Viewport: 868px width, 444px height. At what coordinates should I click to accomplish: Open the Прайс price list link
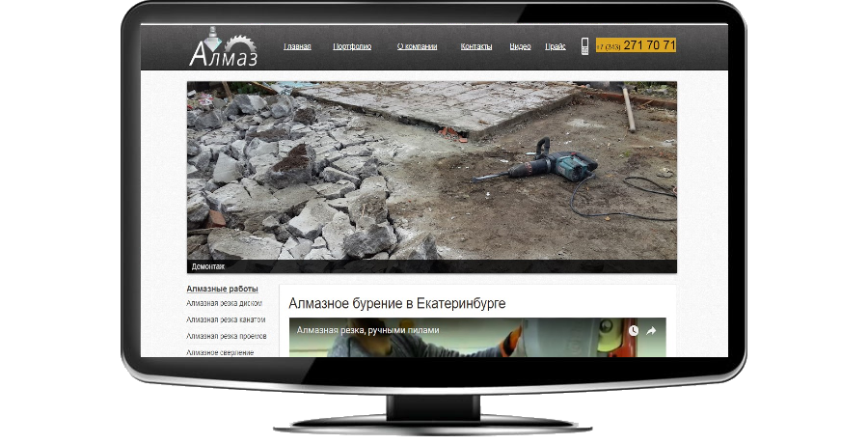(556, 46)
